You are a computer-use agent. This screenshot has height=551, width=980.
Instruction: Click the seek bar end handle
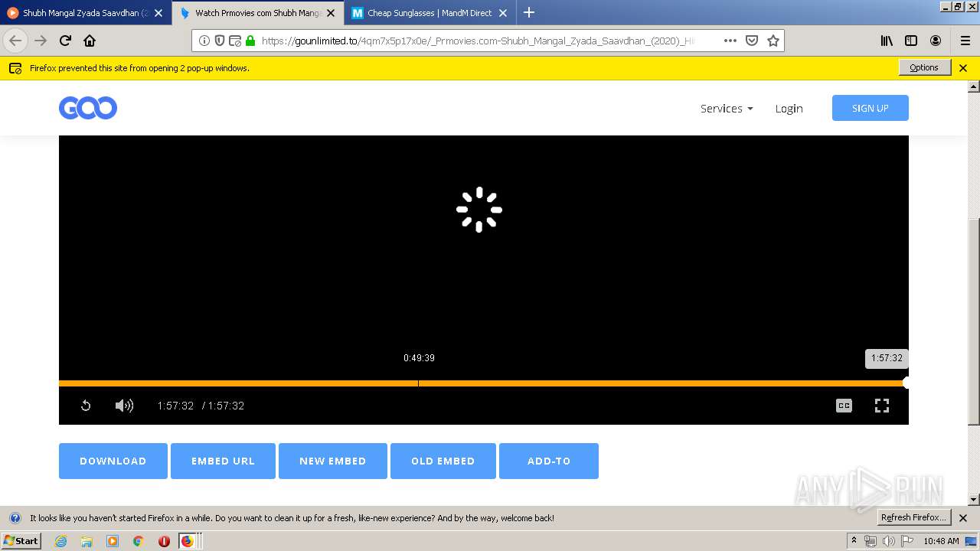click(x=906, y=383)
